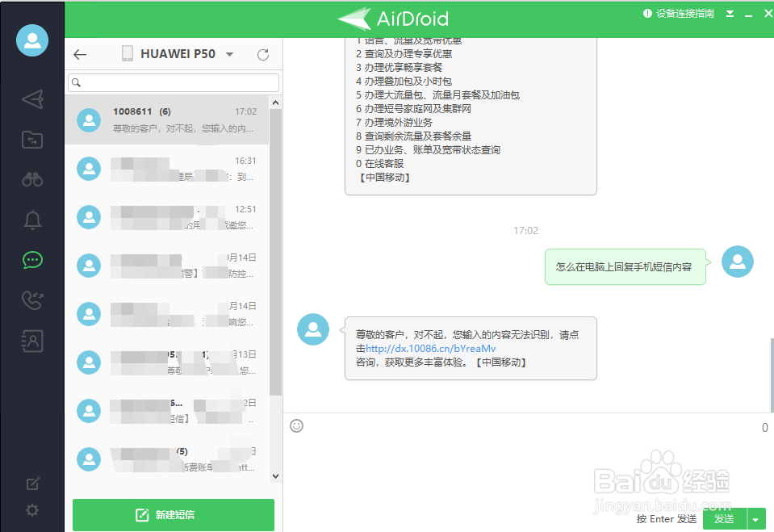Open the conversation timestamped 12:51

167,217
